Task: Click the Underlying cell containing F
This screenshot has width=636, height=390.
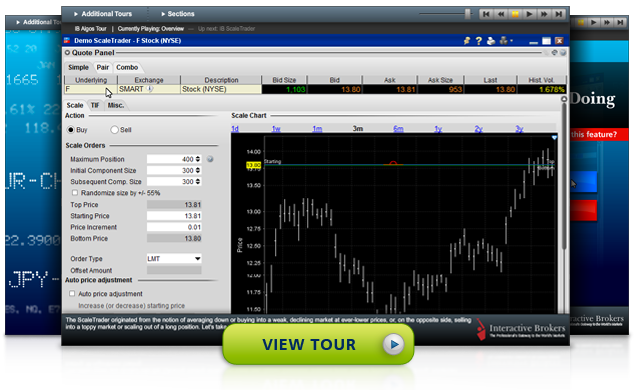Action: click(x=90, y=89)
